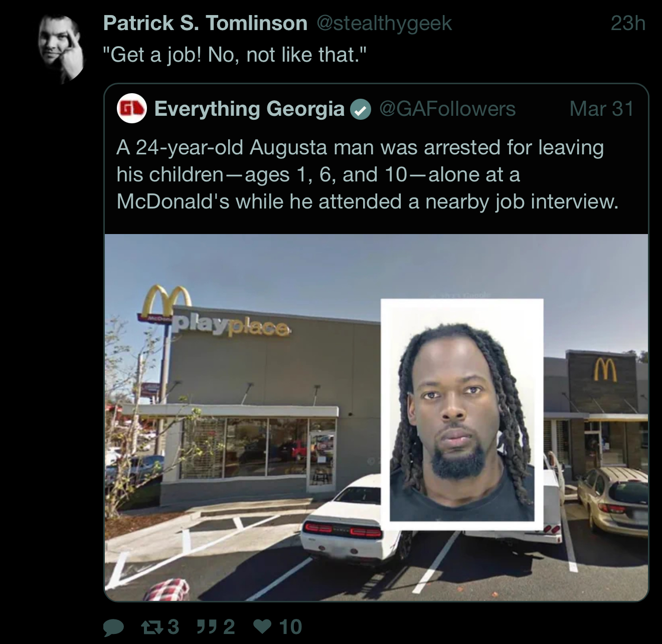662x644 pixels.
Task: Click the verified badge next to Everything Georgia
Action: [360, 110]
